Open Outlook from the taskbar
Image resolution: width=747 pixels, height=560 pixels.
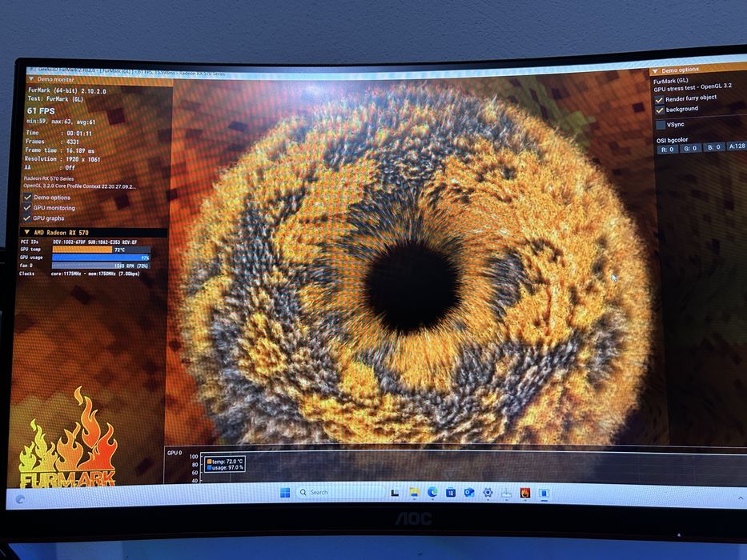click(x=469, y=492)
